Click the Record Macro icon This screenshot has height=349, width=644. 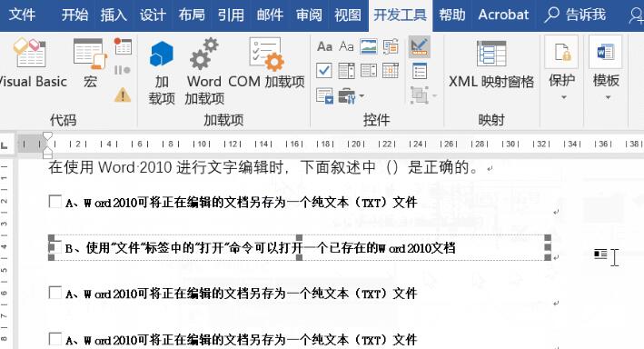tap(123, 46)
